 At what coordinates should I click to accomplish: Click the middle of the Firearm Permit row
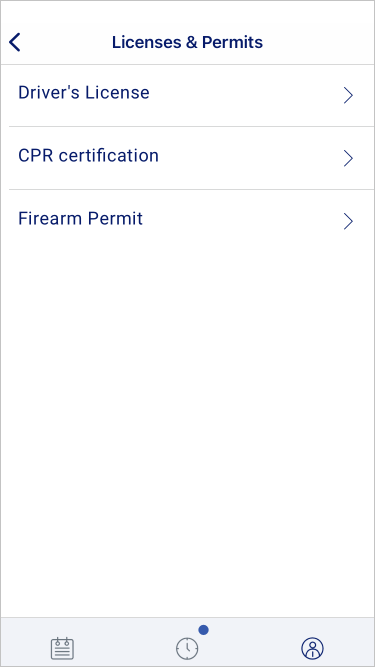pos(188,221)
